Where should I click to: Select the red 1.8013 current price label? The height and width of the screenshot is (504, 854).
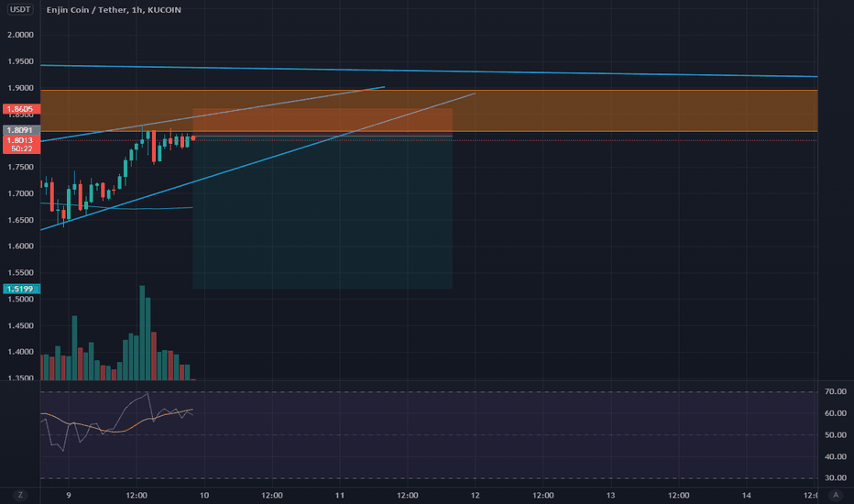[21, 140]
